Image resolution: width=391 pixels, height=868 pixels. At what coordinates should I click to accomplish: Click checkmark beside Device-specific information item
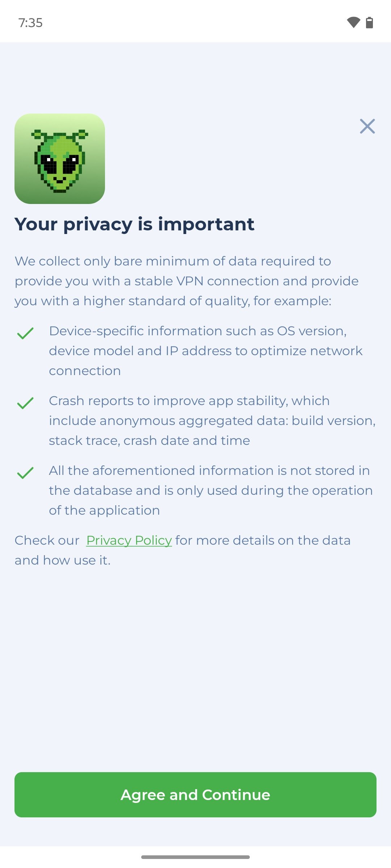(25, 333)
